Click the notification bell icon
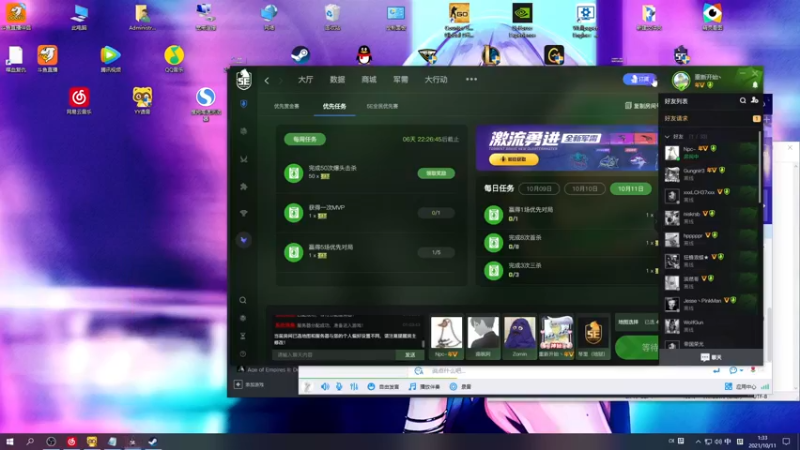The height and width of the screenshot is (450, 800). (x=755, y=85)
